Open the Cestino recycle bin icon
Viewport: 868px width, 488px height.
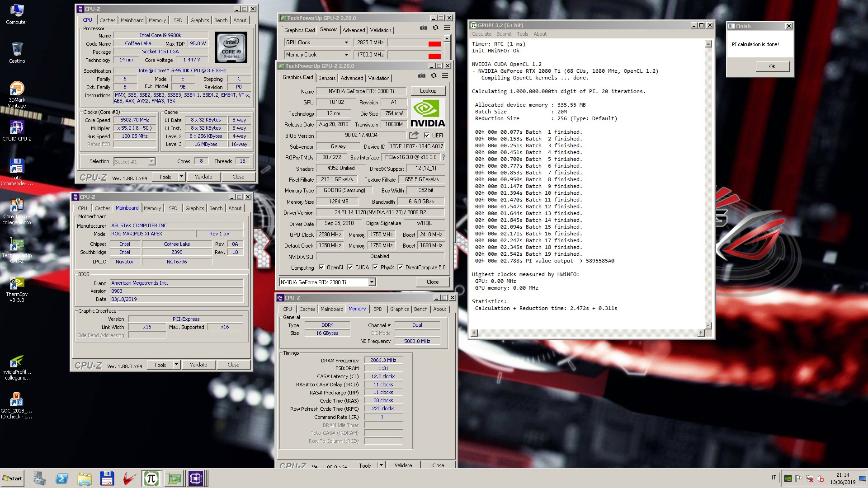17,53
